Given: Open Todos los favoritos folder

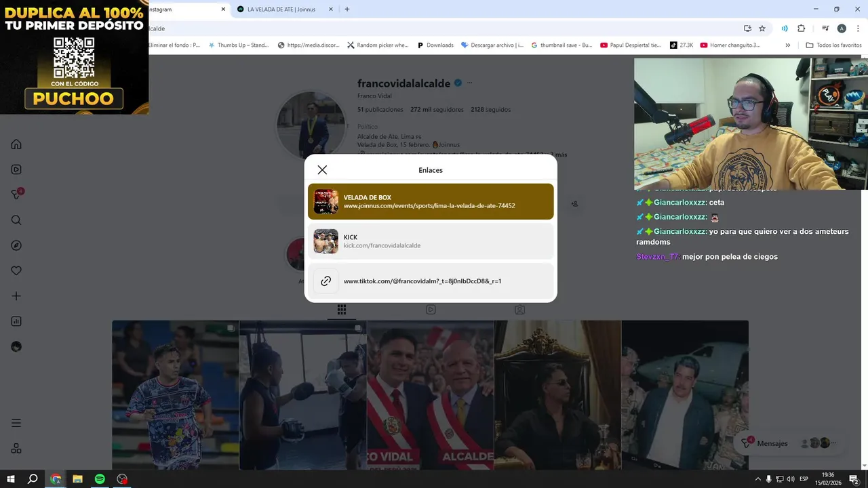Looking at the screenshot, I should point(833,45).
